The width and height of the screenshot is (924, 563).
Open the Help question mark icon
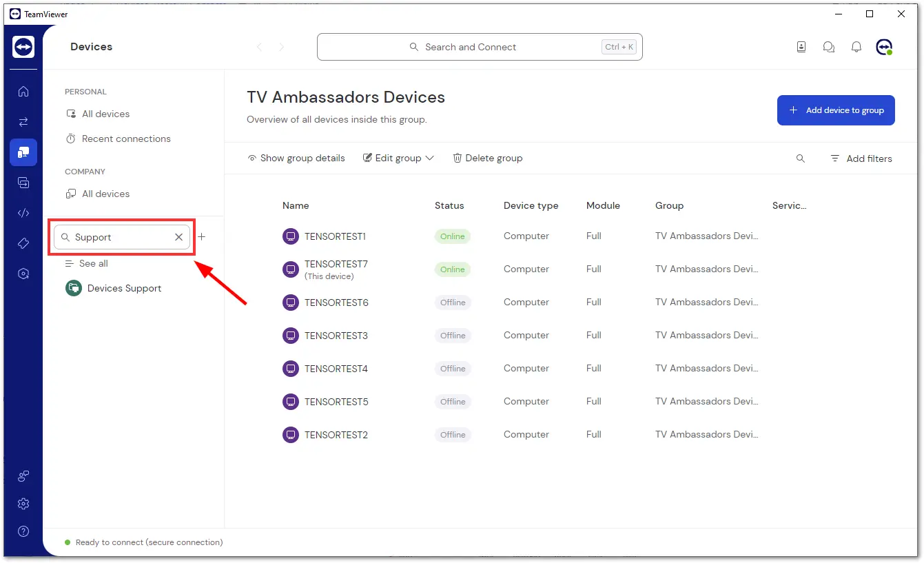(x=23, y=531)
